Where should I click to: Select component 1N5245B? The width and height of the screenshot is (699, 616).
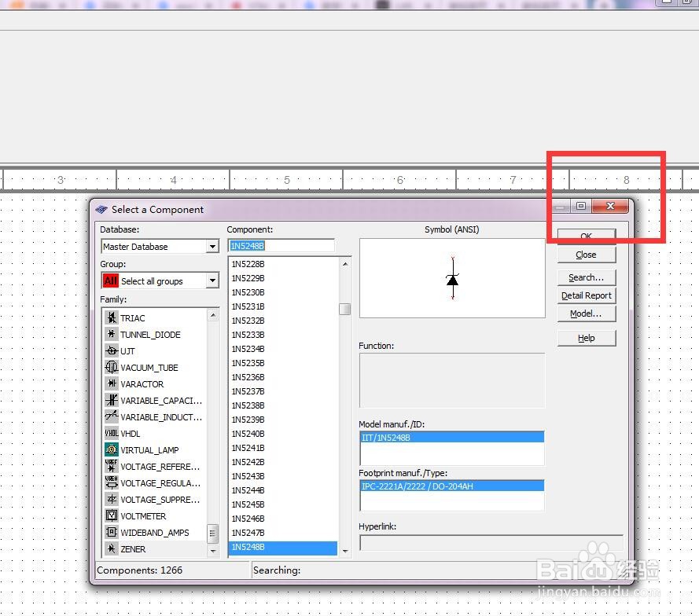coord(248,504)
